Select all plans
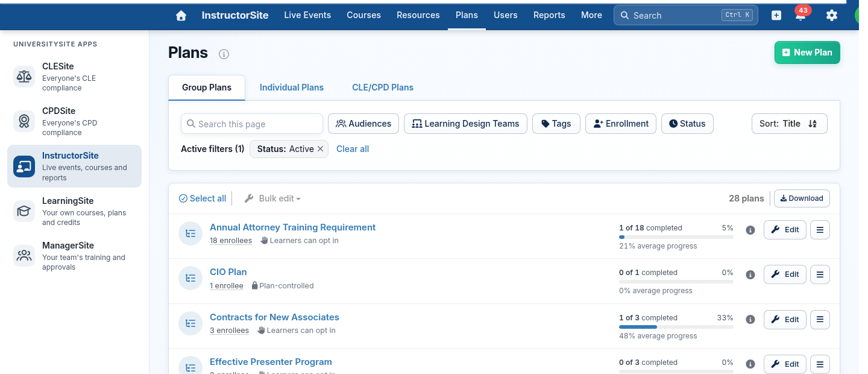 click(203, 198)
